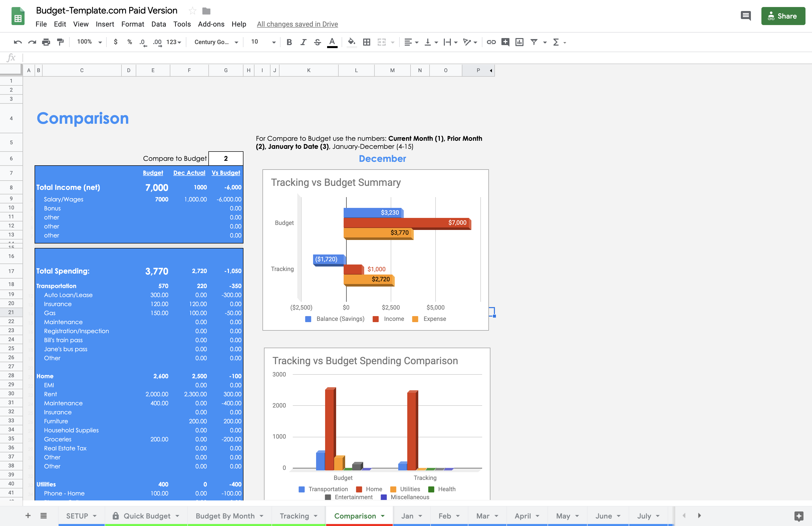This screenshot has width=812, height=526.
Task: Click the Share button
Action: (x=783, y=16)
